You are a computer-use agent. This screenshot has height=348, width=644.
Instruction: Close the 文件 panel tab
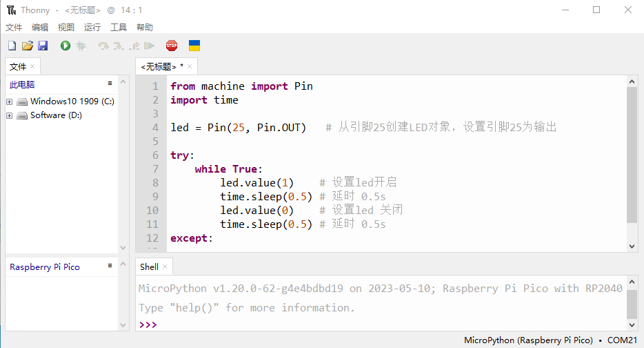click(32, 66)
